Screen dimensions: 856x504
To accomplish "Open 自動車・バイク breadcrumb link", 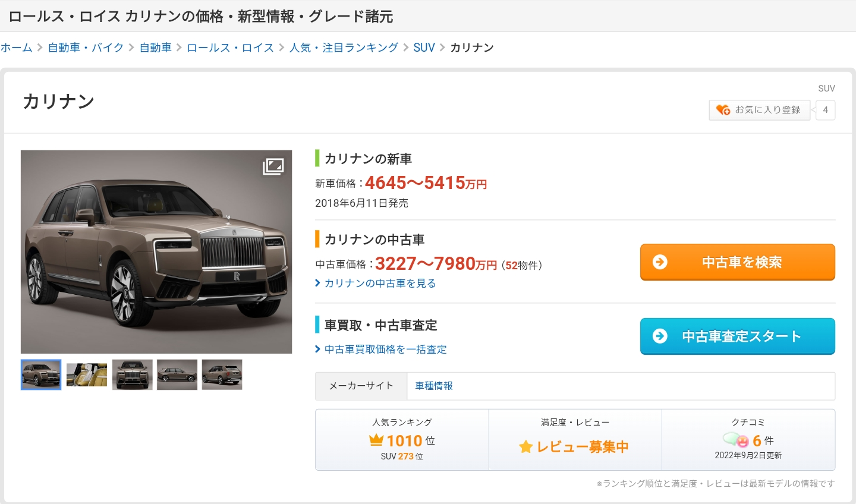I will point(86,48).
